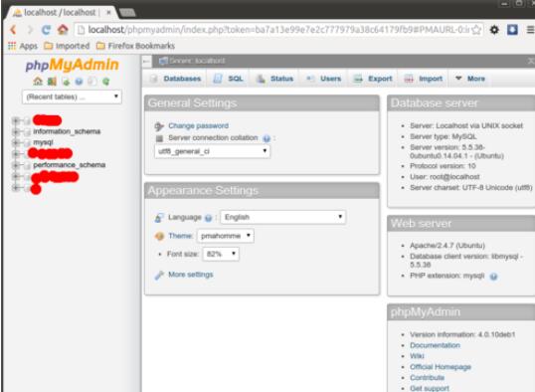535x392 pixels.
Task: Click the Change password link
Action: (x=198, y=126)
